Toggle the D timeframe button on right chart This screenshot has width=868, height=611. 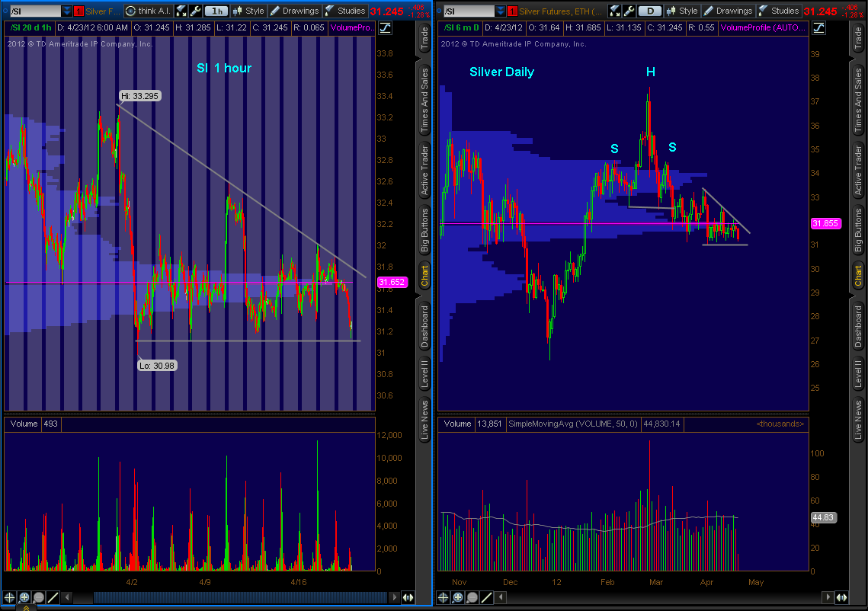pyautogui.click(x=649, y=11)
